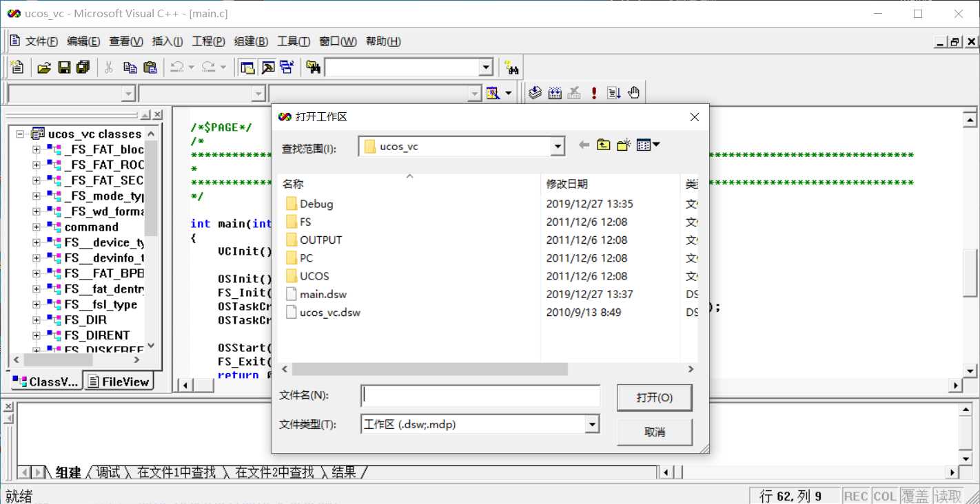Open the 文件类型 dropdown

pyautogui.click(x=592, y=425)
